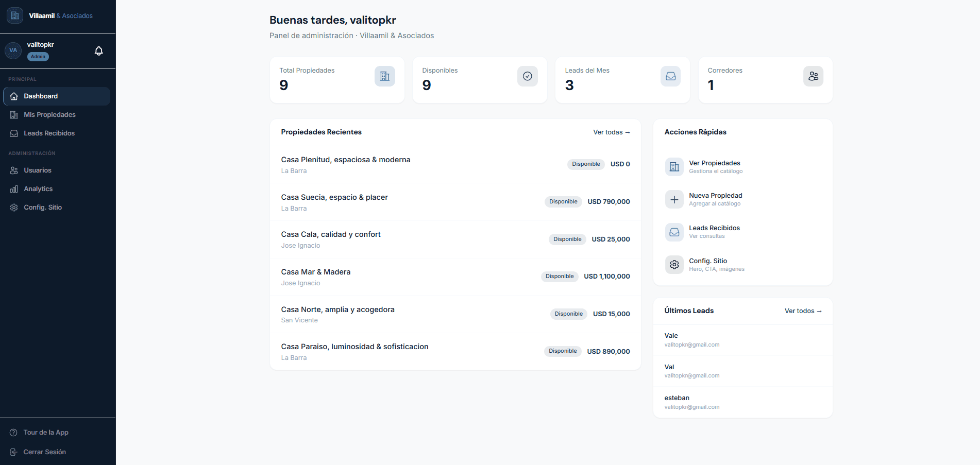The height and width of the screenshot is (465, 980).
Task: Open Config. Sitio in the sidebar
Action: (x=57, y=208)
